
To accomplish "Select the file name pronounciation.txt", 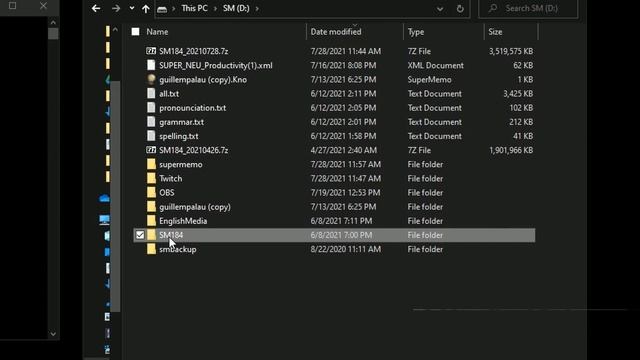I will pyautogui.click(x=192, y=108).
